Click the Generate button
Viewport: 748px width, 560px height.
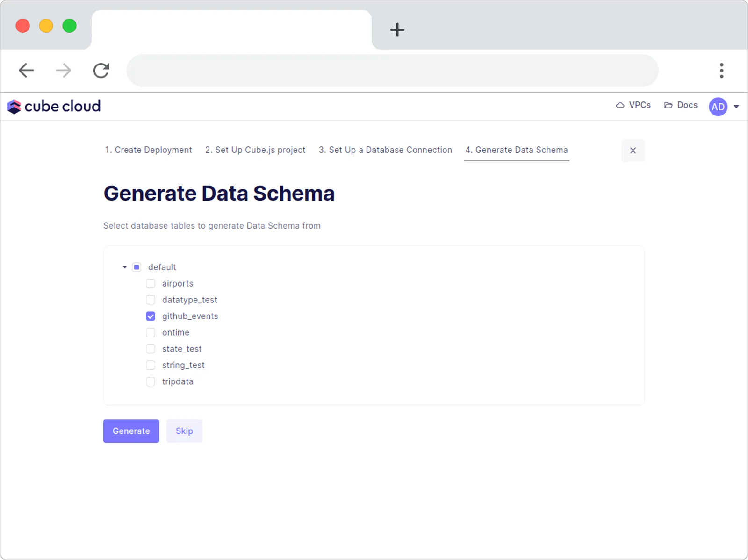pos(131,431)
